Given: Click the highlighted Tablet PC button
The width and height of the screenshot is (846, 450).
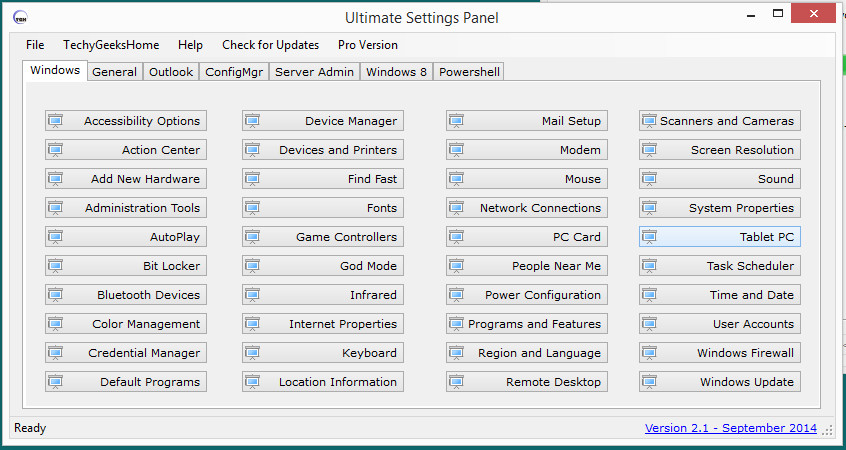Looking at the screenshot, I should pos(720,237).
